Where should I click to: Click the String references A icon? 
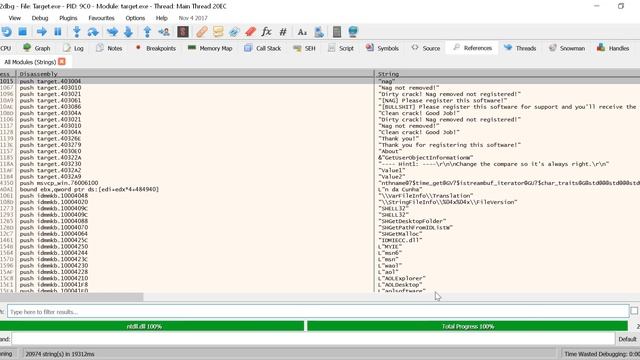(302, 31)
